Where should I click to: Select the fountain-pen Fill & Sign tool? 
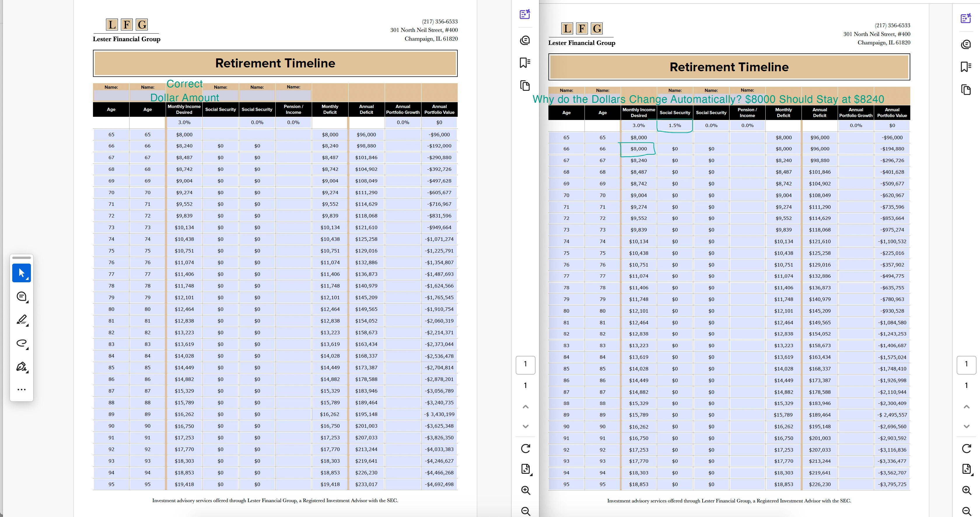coord(22,366)
